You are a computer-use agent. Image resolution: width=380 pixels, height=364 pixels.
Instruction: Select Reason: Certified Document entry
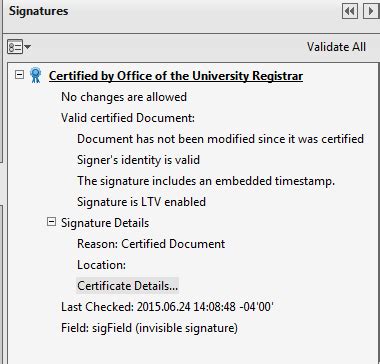[151, 244]
